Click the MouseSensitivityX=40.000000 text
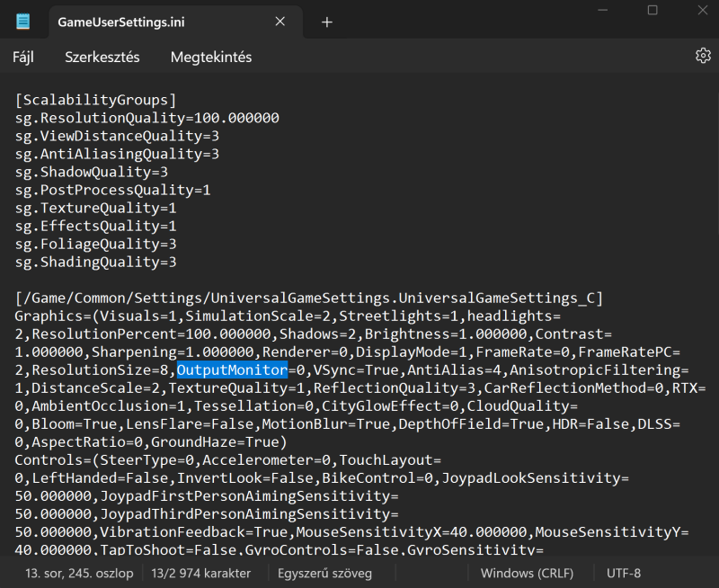This screenshot has height=588, width=719. coord(412,532)
